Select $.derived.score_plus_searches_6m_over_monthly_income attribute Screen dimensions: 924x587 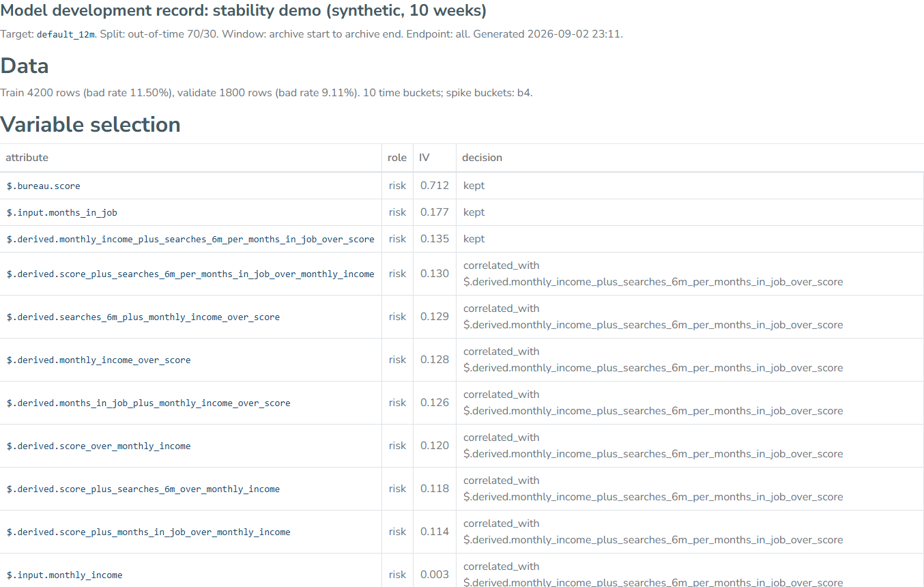(x=143, y=489)
